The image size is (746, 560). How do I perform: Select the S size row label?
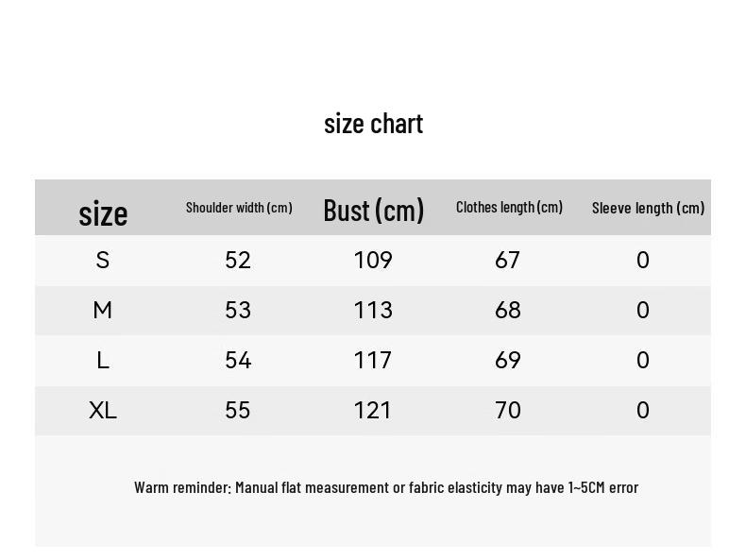click(103, 260)
